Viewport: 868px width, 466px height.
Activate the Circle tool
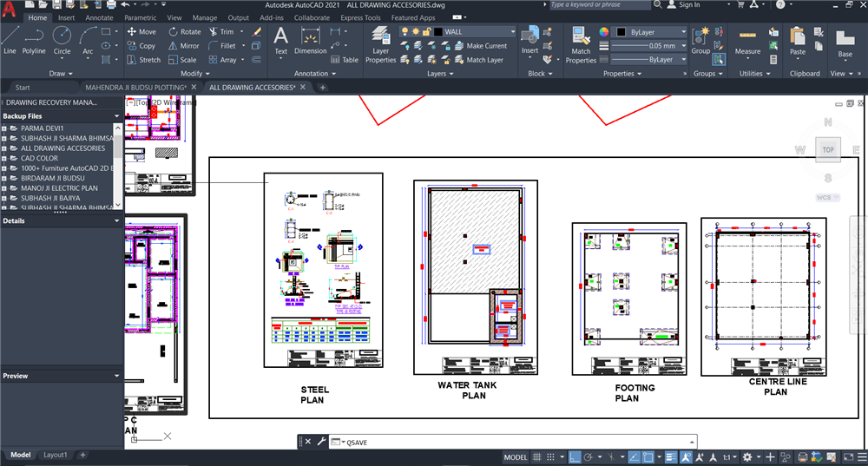pos(62,39)
